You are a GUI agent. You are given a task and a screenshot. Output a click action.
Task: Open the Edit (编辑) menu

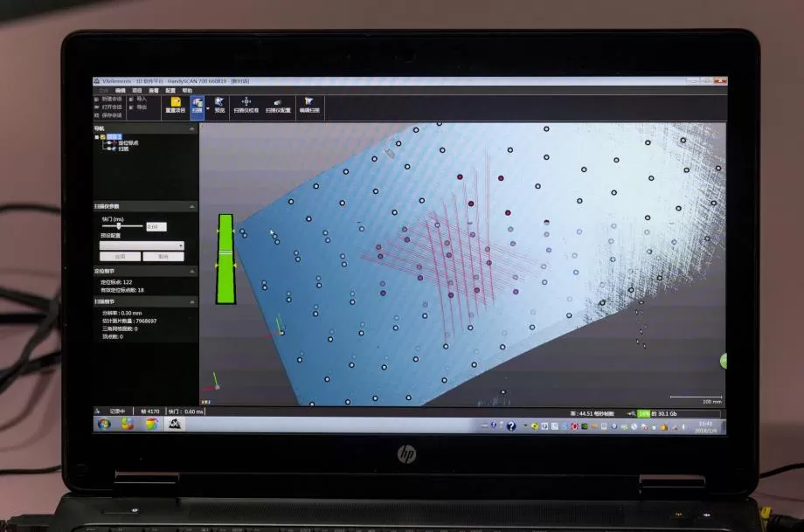(x=121, y=90)
